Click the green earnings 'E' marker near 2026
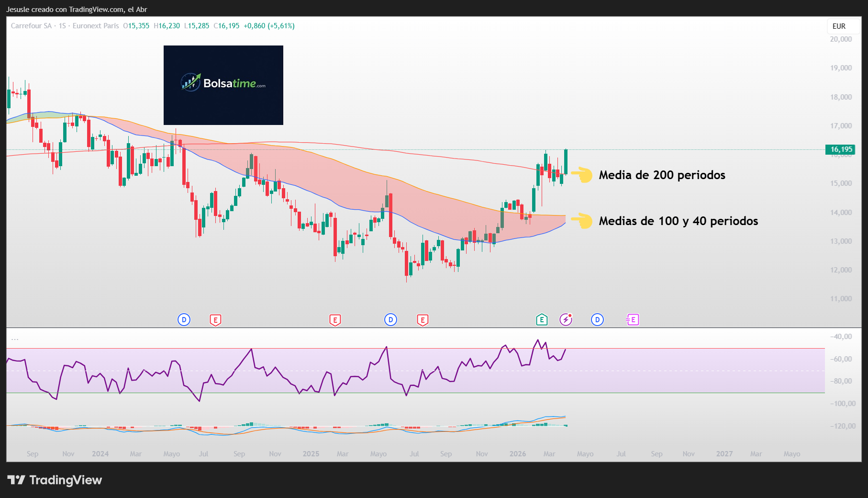Viewport: 868px width, 498px height. point(542,319)
